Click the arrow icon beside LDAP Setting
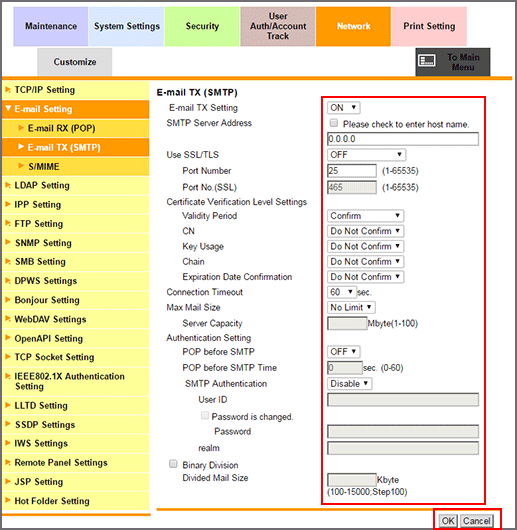 (x=8, y=185)
